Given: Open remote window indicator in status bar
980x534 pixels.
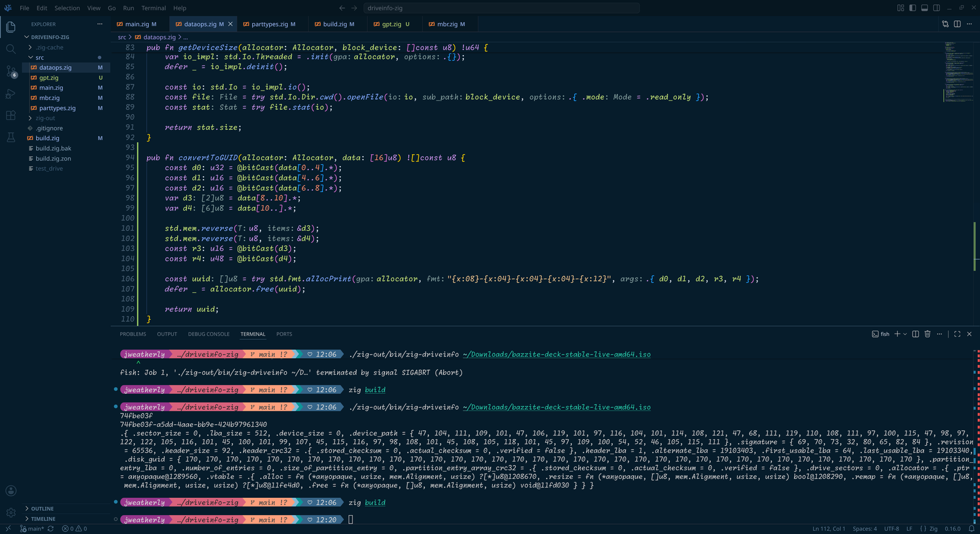Looking at the screenshot, I should [8, 528].
